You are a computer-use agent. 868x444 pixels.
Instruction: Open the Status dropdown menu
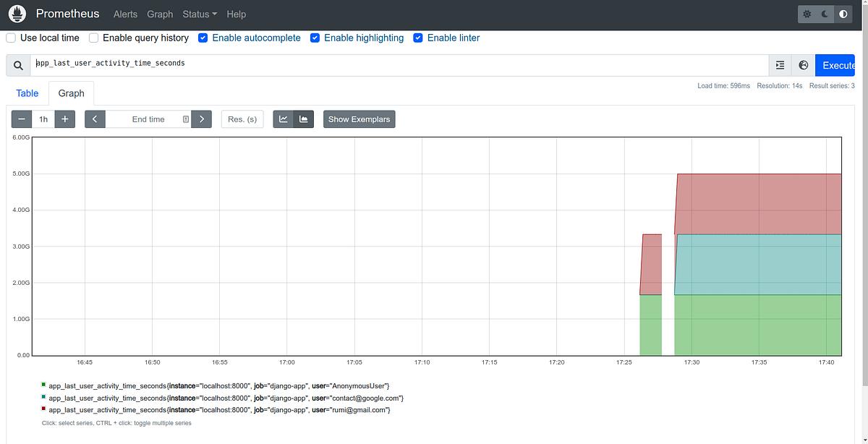click(x=195, y=14)
